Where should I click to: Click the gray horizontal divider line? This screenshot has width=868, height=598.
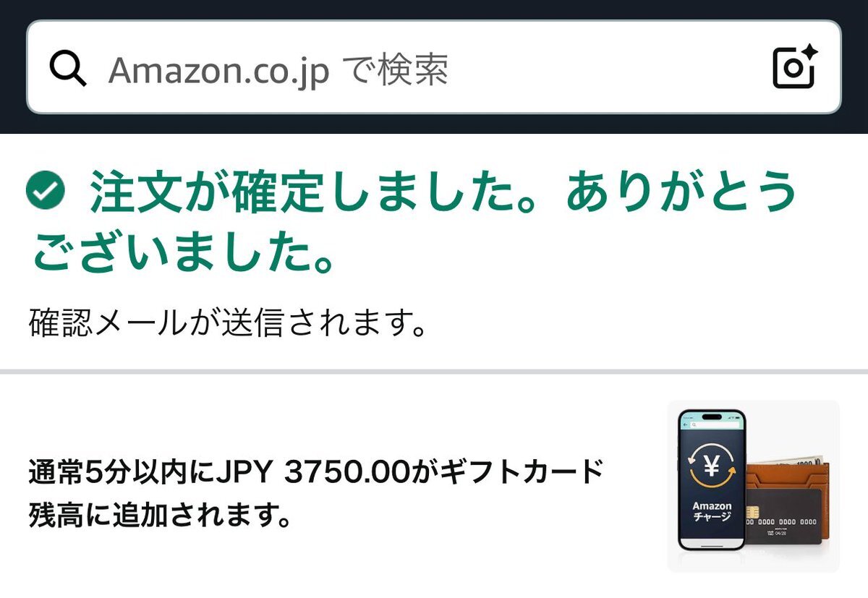pyautogui.click(x=434, y=372)
